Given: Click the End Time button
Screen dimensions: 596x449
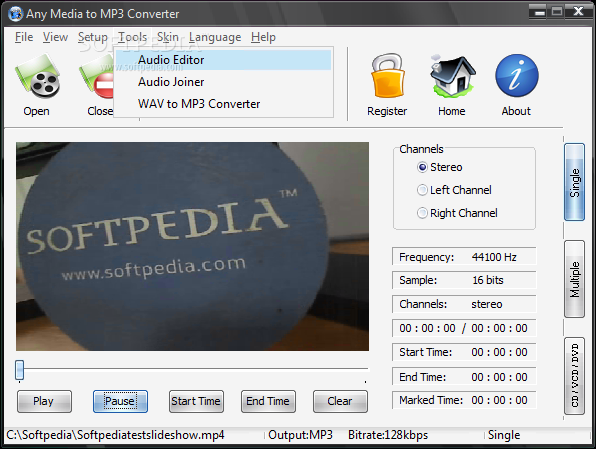Looking at the screenshot, I should [268, 401].
